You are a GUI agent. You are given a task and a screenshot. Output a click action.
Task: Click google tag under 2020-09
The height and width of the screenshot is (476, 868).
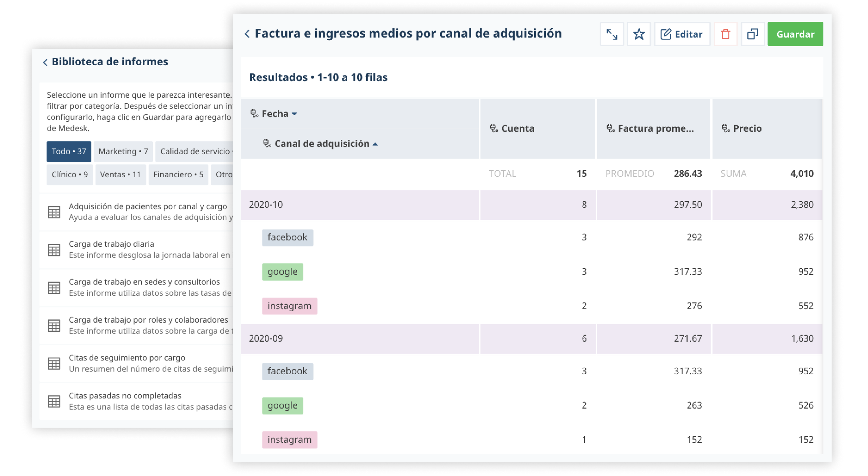pos(282,406)
